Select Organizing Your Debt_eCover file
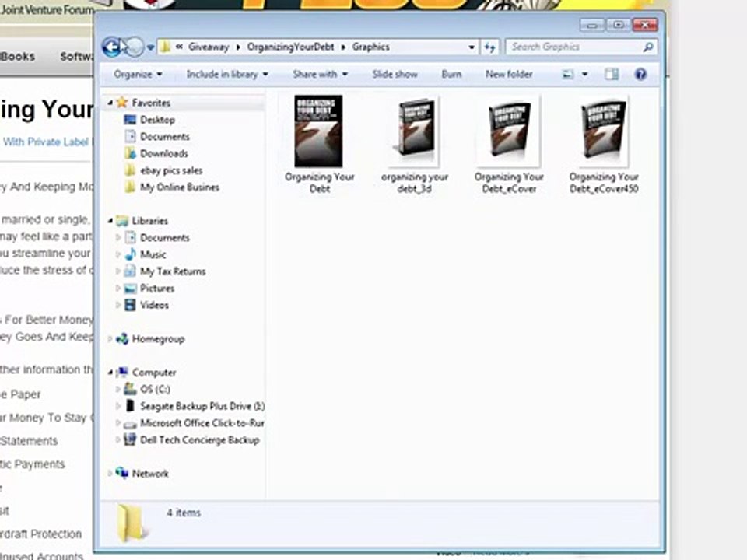Image resolution: width=747 pixels, height=560 pixels. (x=509, y=145)
